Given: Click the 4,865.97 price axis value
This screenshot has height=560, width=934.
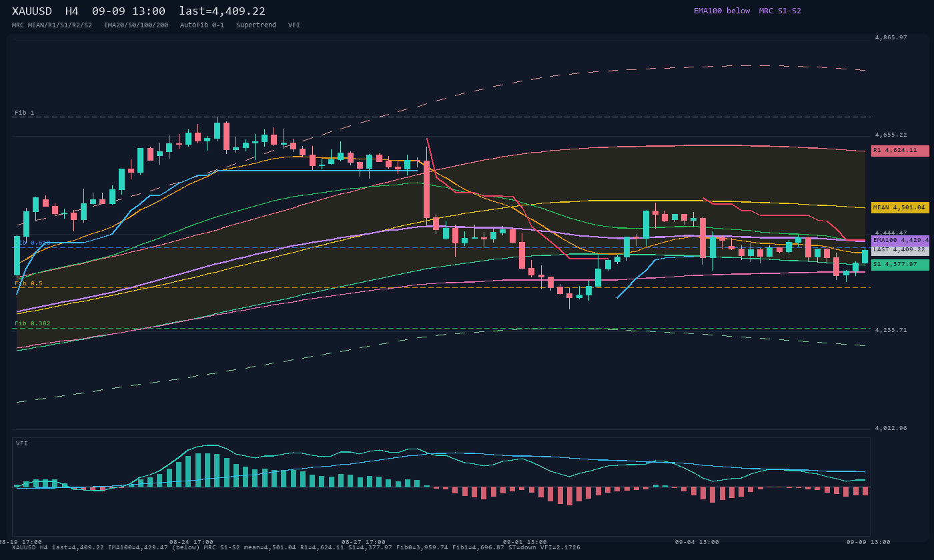Looking at the screenshot, I should coord(891,38).
